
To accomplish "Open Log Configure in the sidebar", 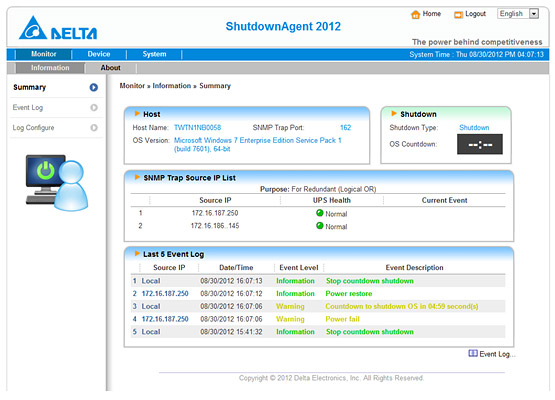I will (33, 128).
